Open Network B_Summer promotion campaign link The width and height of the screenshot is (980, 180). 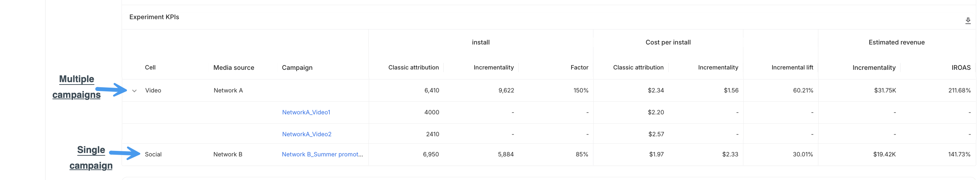click(x=322, y=154)
